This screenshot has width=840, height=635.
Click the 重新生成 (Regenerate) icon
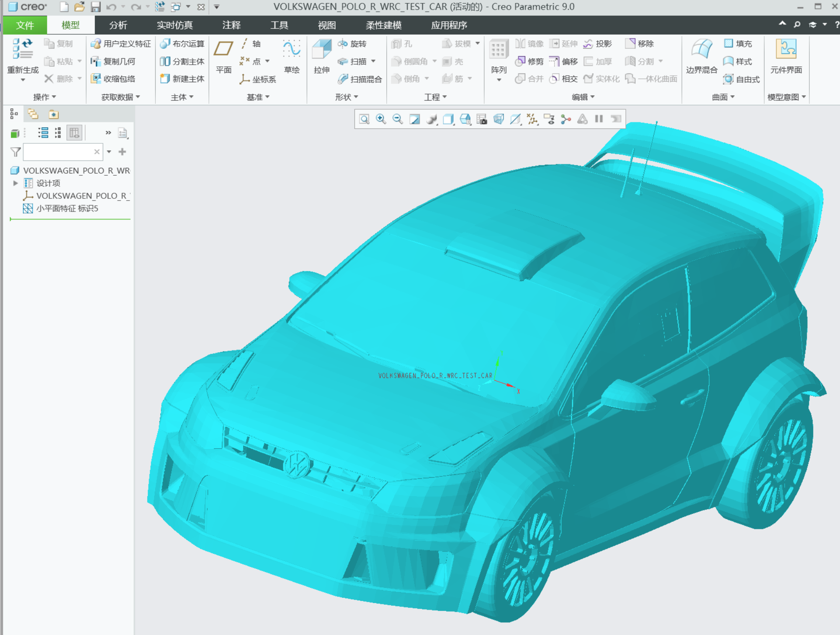(23, 49)
